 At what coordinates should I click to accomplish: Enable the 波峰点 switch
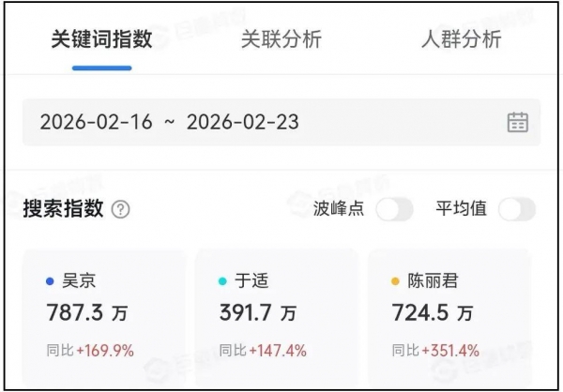coord(394,209)
